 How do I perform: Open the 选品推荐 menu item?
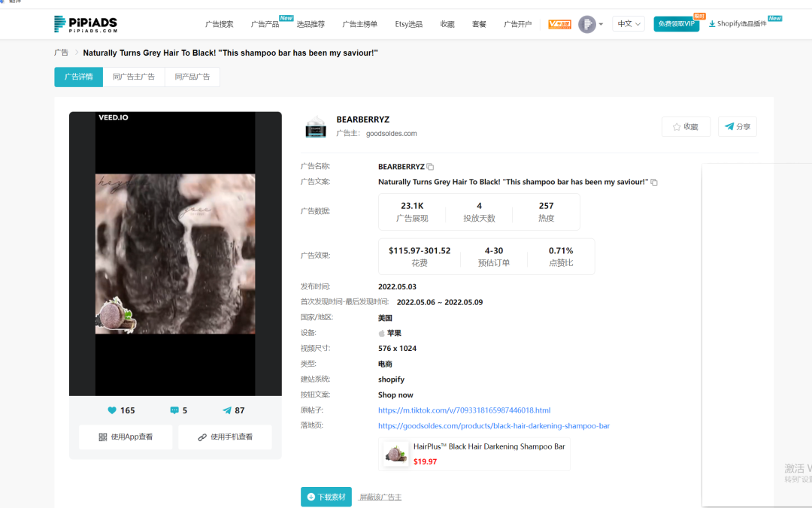click(311, 24)
